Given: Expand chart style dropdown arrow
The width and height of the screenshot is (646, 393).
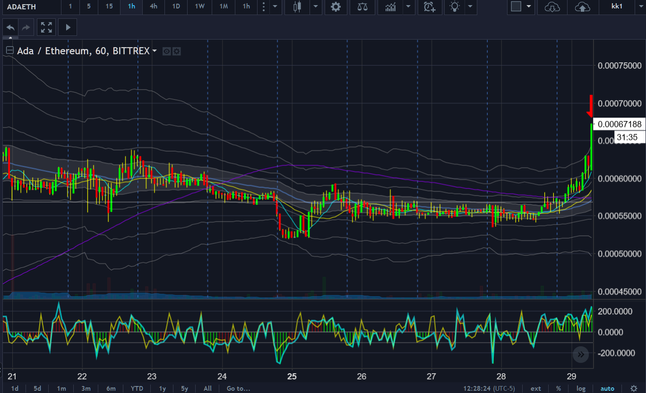Looking at the screenshot, I should point(316,7).
